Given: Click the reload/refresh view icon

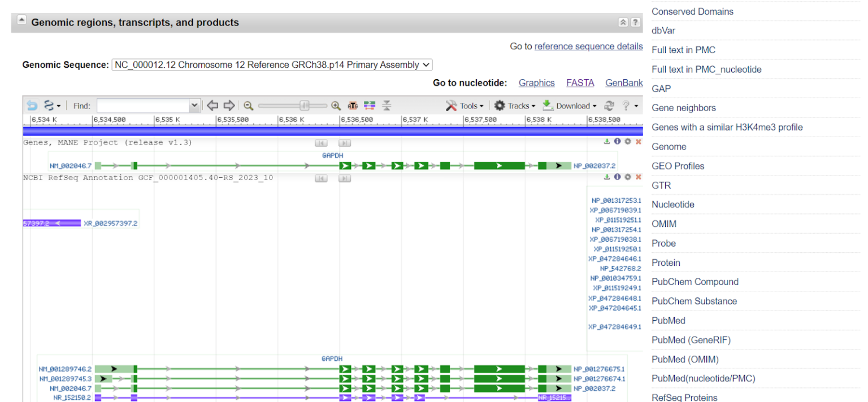Looking at the screenshot, I should coord(609,106).
